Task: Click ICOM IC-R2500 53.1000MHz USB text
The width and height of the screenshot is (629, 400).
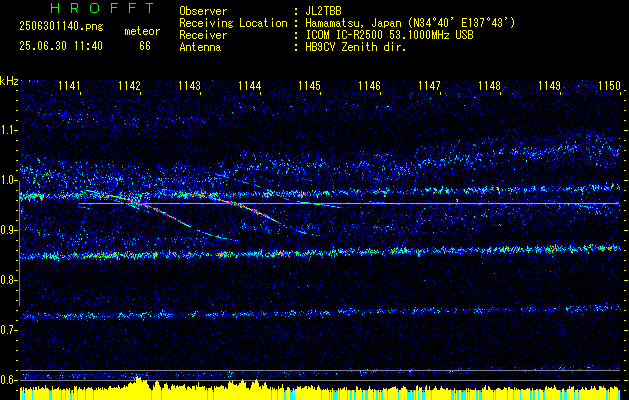Action: coord(389,35)
